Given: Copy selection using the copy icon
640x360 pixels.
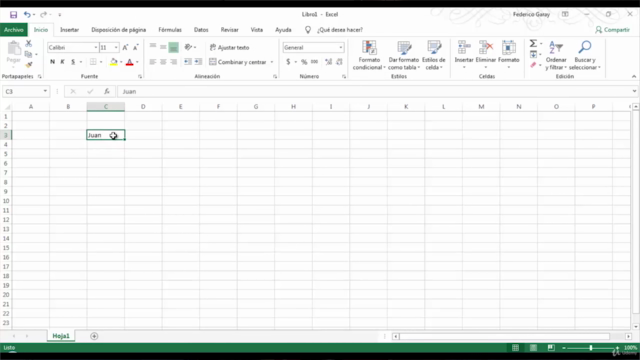Looking at the screenshot, I should 28,54.
